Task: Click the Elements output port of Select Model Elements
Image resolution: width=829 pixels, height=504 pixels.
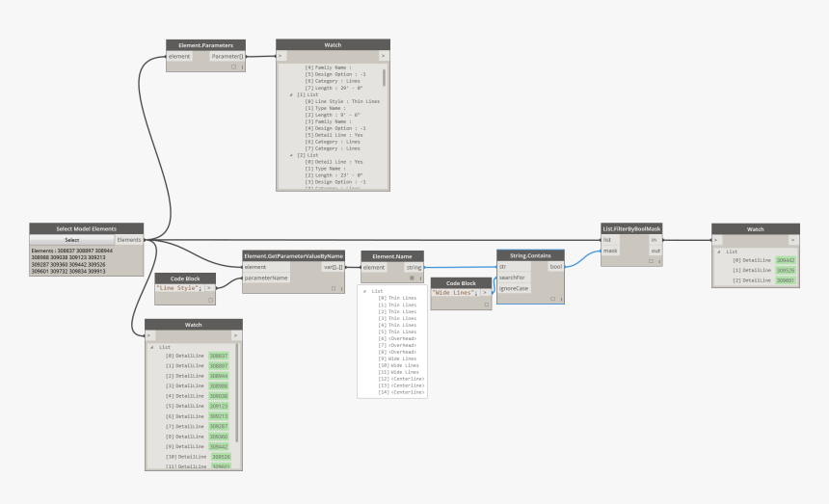Action: 129,239
